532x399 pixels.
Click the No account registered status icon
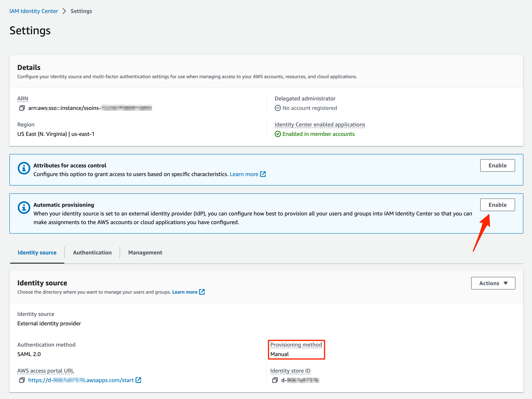278,108
